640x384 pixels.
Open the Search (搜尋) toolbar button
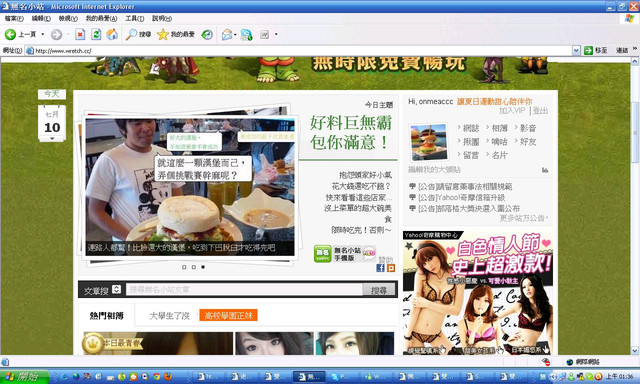pos(138,35)
